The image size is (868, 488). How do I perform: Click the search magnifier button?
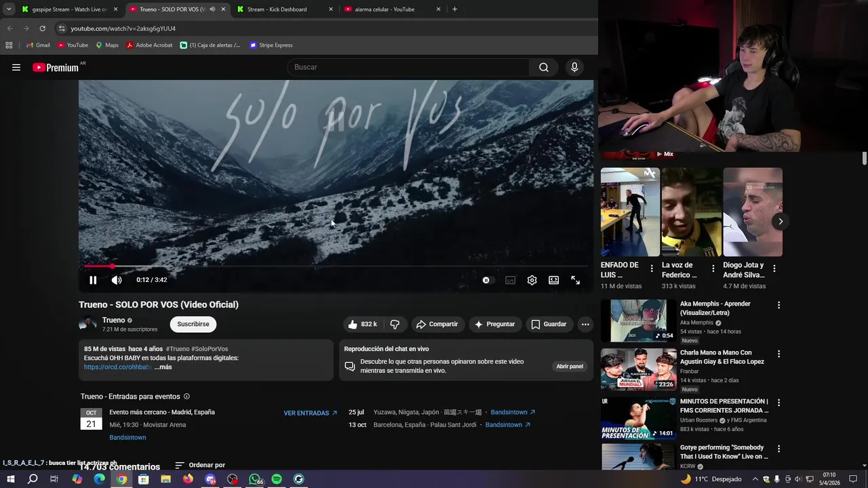pyautogui.click(x=544, y=67)
